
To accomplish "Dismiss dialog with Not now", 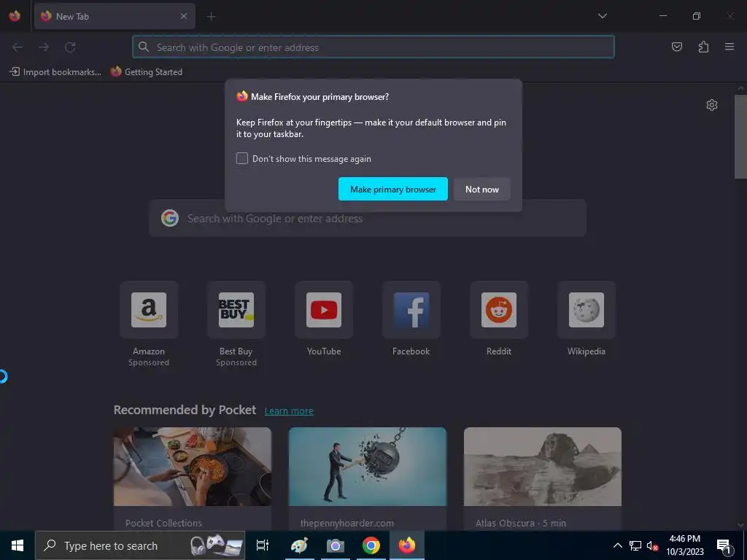I will [x=482, y=189].
